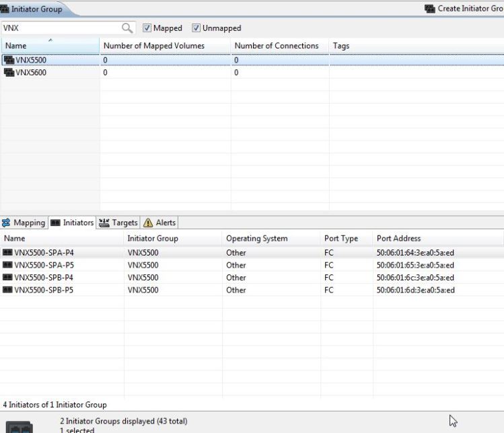Click the VNX5500 initiator group icon
Screen dimensions: 504x433
click(x=9, y=60)
